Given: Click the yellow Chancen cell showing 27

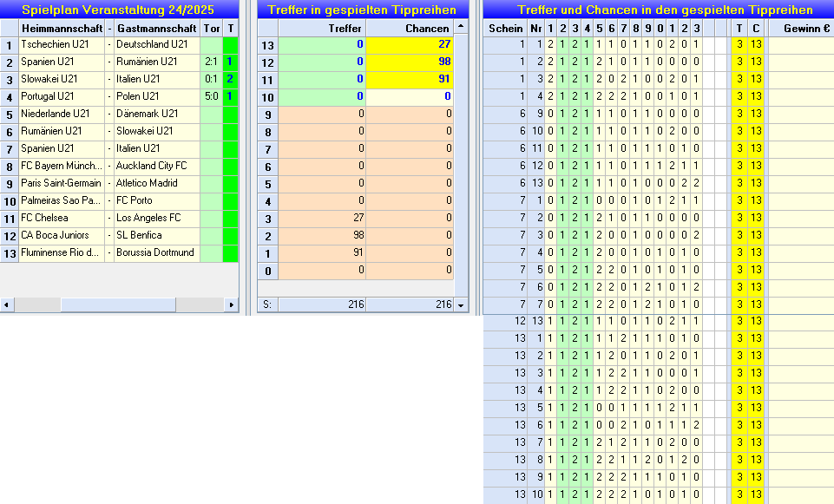Looking at the screenshot, I should tap(410, 44).
